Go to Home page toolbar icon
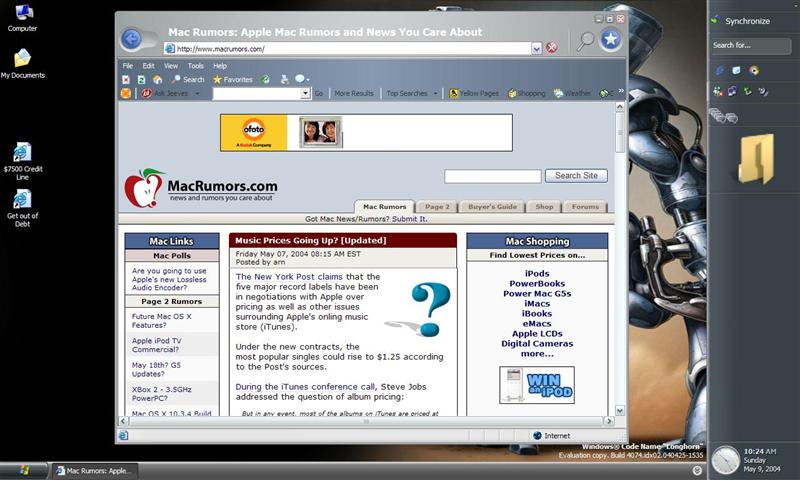The width and height of the screenshot is (800, 480). tap(158, 80)
